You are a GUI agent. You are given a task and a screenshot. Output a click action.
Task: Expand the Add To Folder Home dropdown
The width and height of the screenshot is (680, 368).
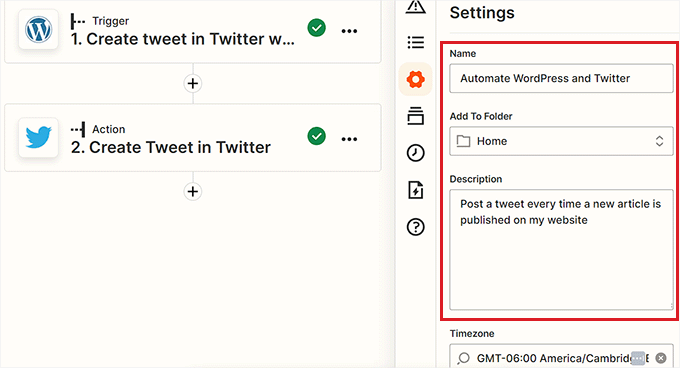pos(561,141)
